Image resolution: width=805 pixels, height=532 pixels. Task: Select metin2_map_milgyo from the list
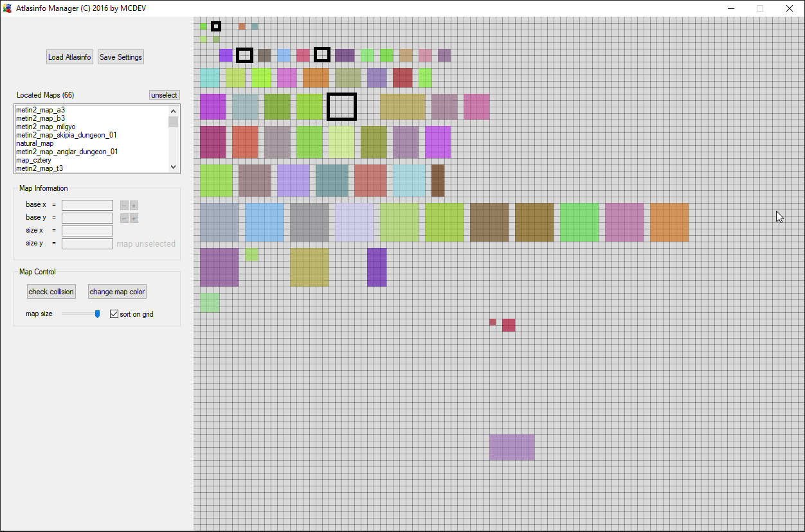pos(46,127)
